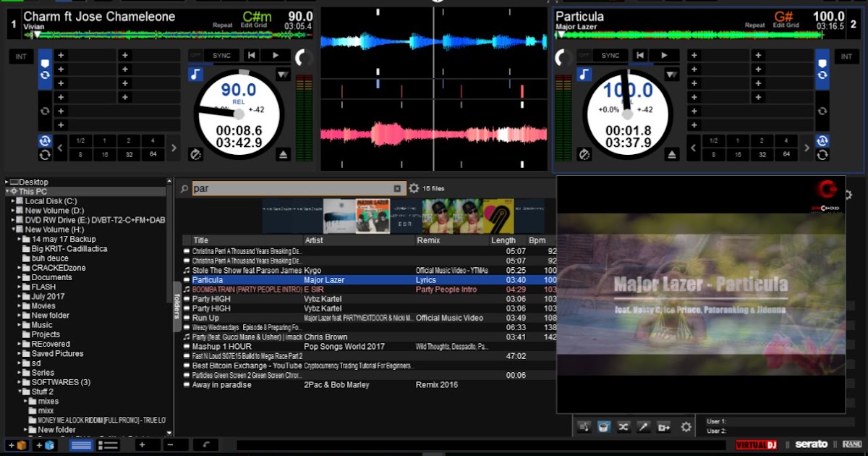This screenshot has width=868, height=456.
Task: Open deck 1 tempo range icon
Action: (282, 74)
